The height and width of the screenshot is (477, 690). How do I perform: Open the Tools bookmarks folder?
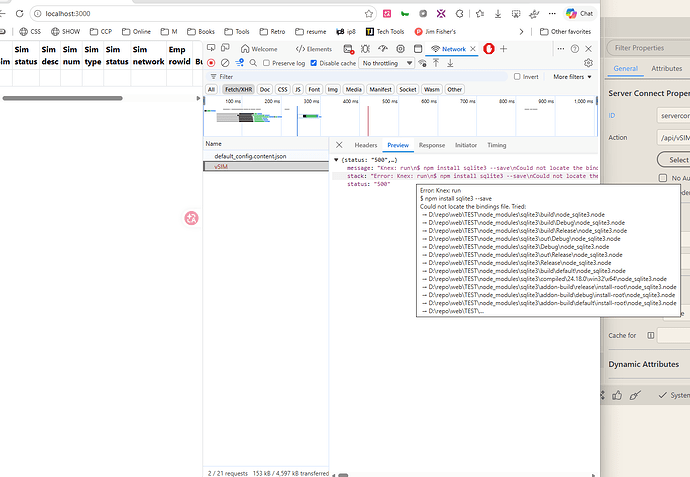[x=237, y=32]
